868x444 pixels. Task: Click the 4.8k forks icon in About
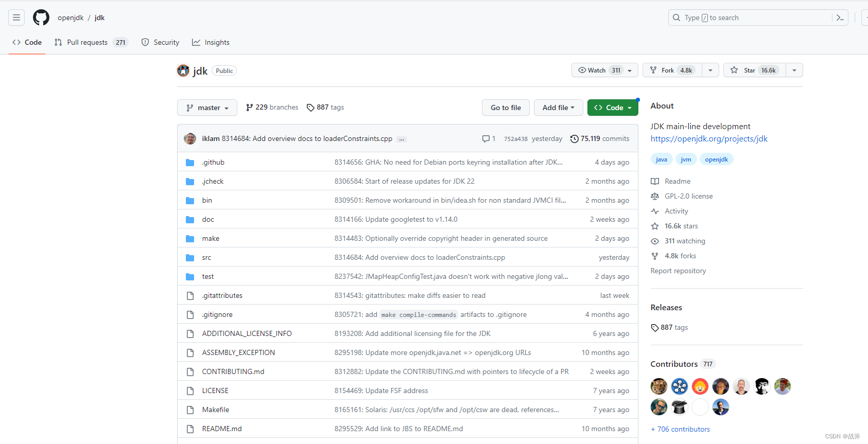click(x=655, y=256)
